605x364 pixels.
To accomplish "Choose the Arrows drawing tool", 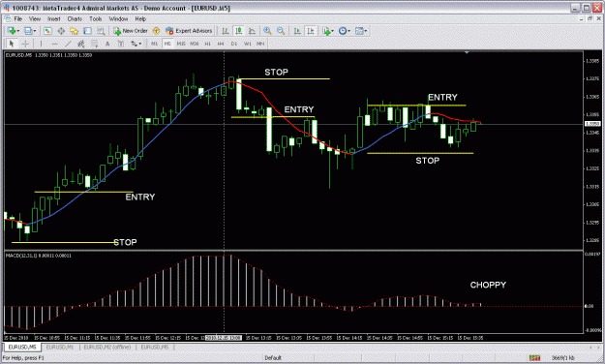I will click(x=134, y=44).
